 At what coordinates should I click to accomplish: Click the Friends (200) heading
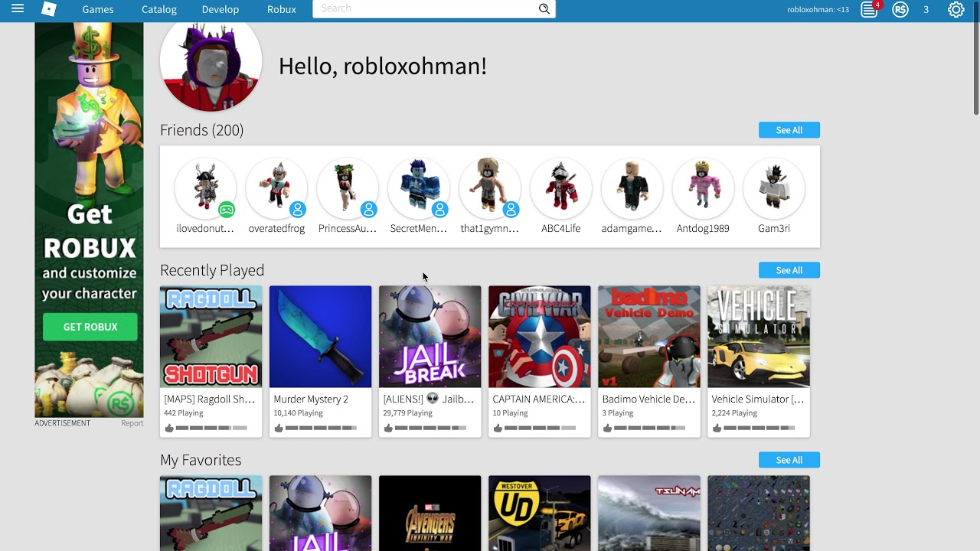[x=202, y=130]
